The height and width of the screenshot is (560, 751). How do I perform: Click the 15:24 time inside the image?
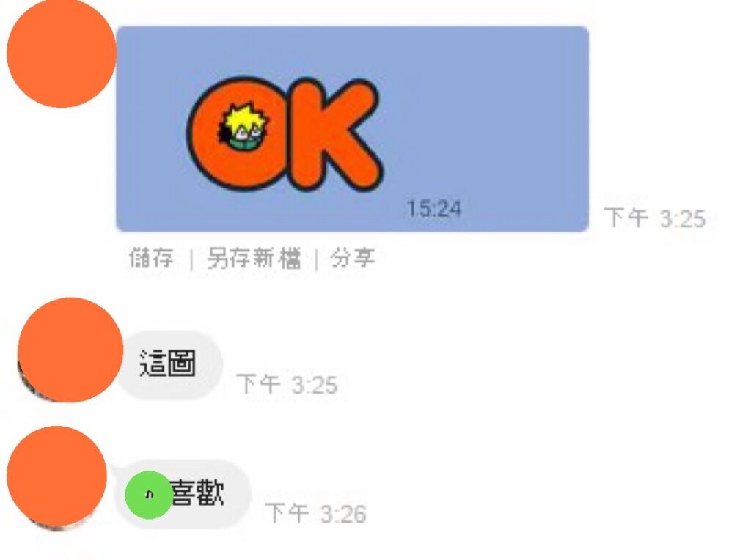(x=434, y=209)
